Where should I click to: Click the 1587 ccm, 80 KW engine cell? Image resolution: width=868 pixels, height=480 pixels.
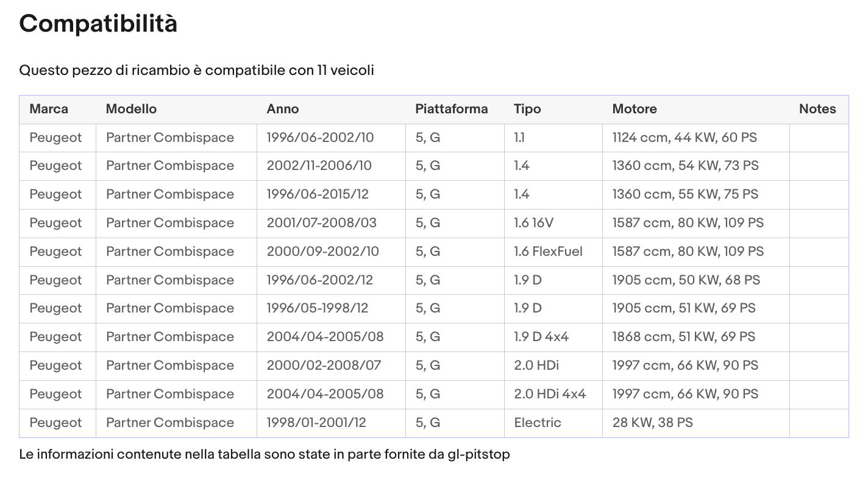coord(688,223)
